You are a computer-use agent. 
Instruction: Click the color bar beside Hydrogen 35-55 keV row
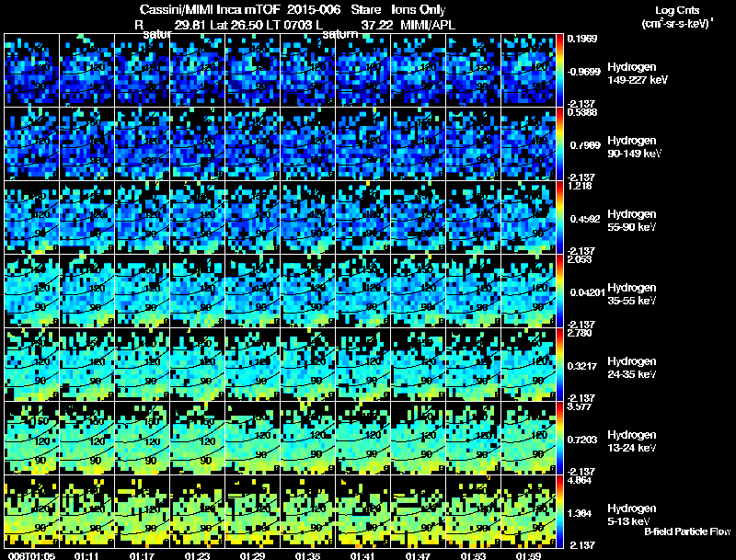click(559, 291)
